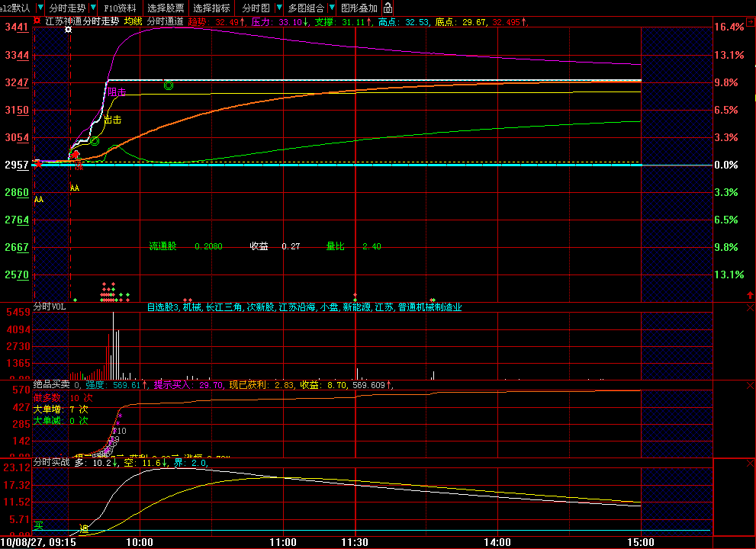Open the dropdown arrow next to 默认
Image resolution: width=756 pixels, height=549 pixels.
pos(40,8)
